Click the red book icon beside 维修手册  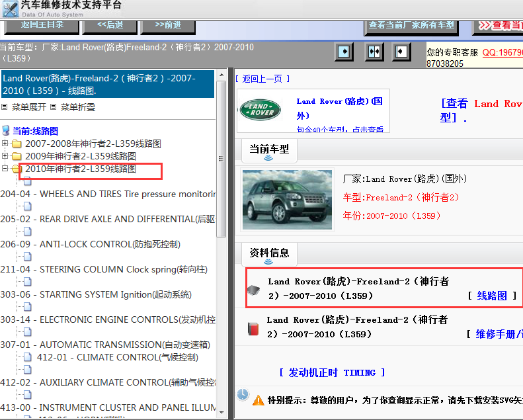(253, 329)
